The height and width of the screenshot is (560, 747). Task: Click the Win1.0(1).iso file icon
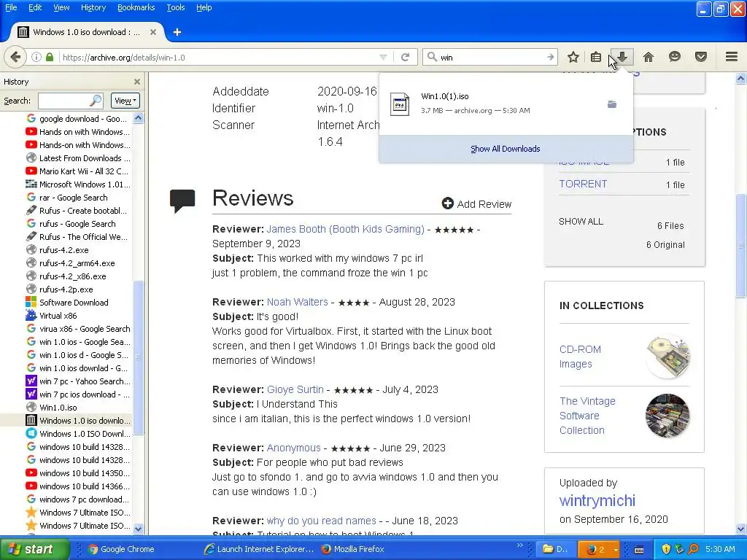[400, 104]
